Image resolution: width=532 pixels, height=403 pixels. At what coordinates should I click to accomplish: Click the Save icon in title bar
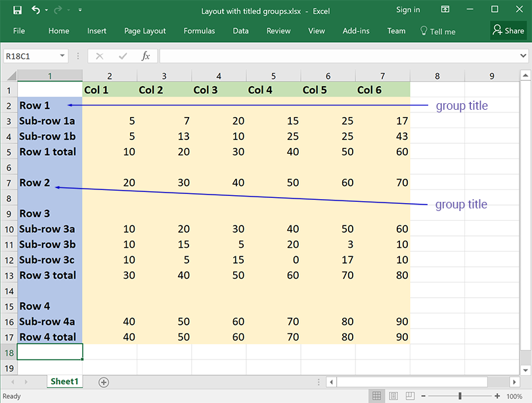tap(17, 10)
